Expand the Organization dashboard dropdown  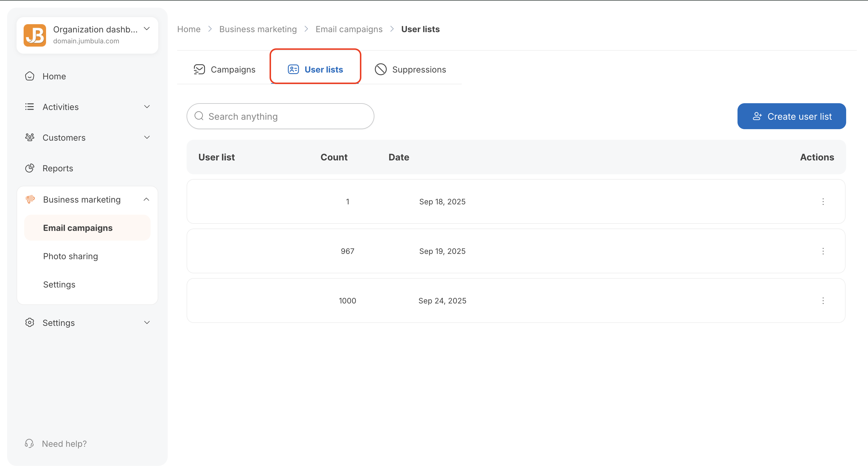(147, 29)
